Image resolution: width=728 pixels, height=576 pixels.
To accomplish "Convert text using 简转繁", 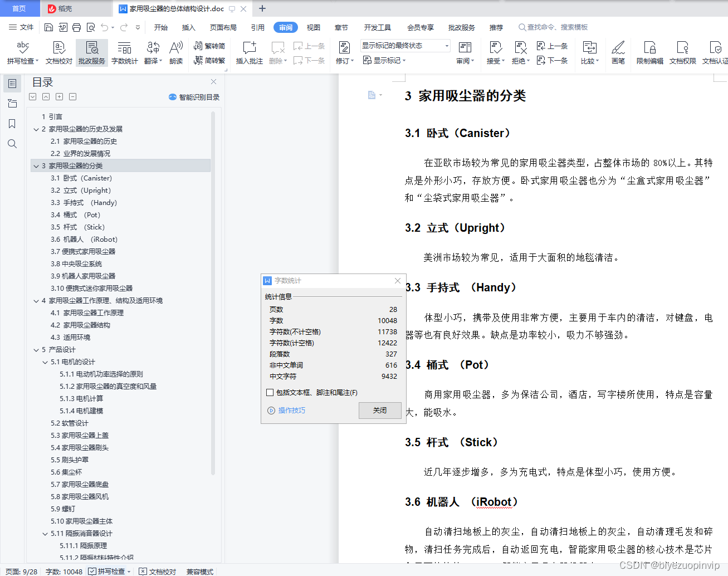I will 209,60.
